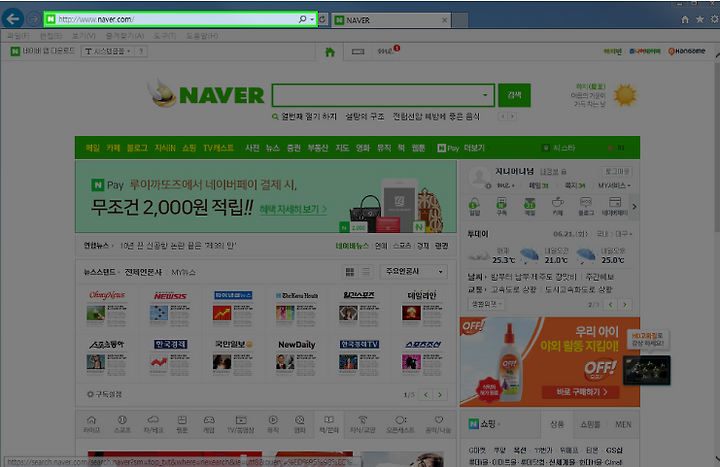This screenshot has height=467, width=720.
Task: Open the profile settings gear icon
Action: pyautogui.click(x=488, y=186)
